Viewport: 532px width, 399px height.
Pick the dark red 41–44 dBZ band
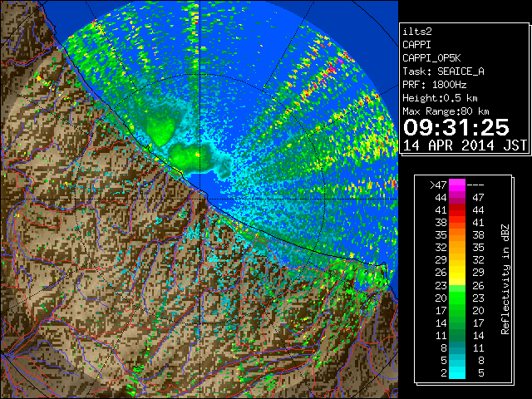pyautogui.click(x=457, y=210)
